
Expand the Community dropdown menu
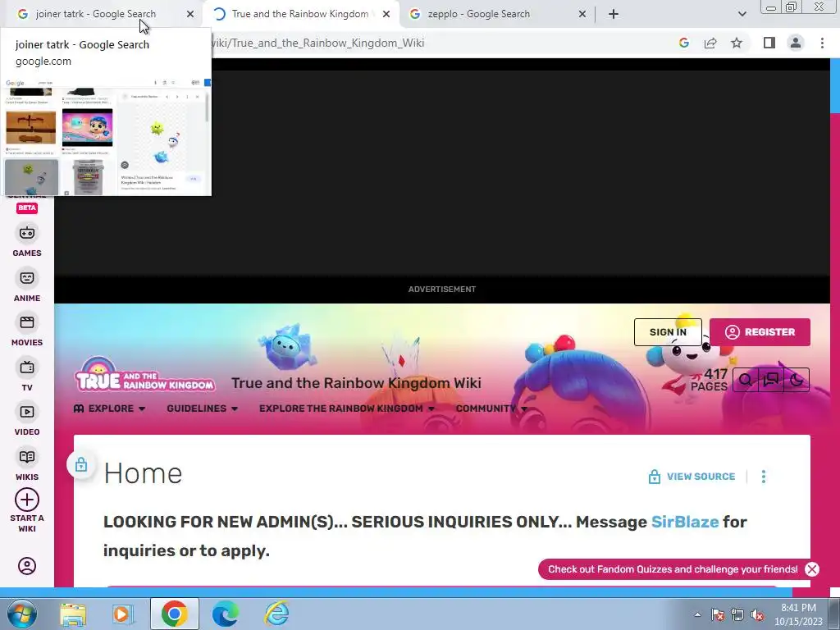click(x=491, y=409)
